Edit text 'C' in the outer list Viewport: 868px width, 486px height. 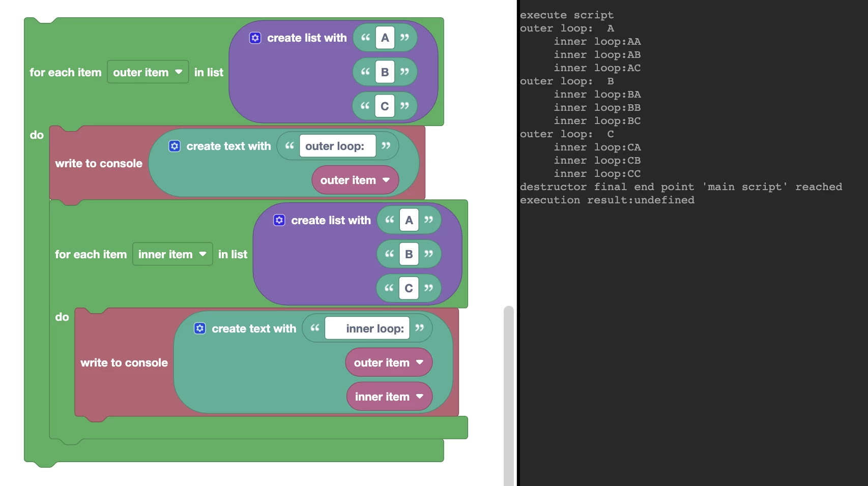tap(385, 106)
